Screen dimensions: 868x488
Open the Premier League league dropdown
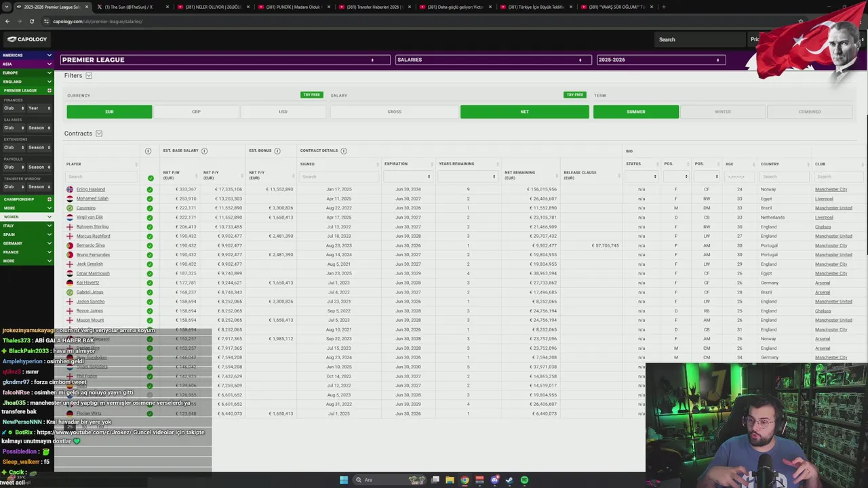(x=226, y=60)
